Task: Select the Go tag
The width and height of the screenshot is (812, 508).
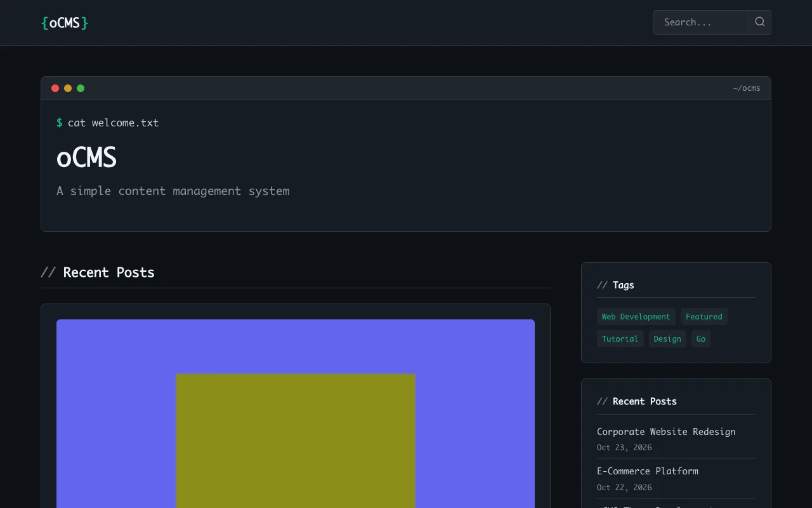Action: (x=701, y=339)
